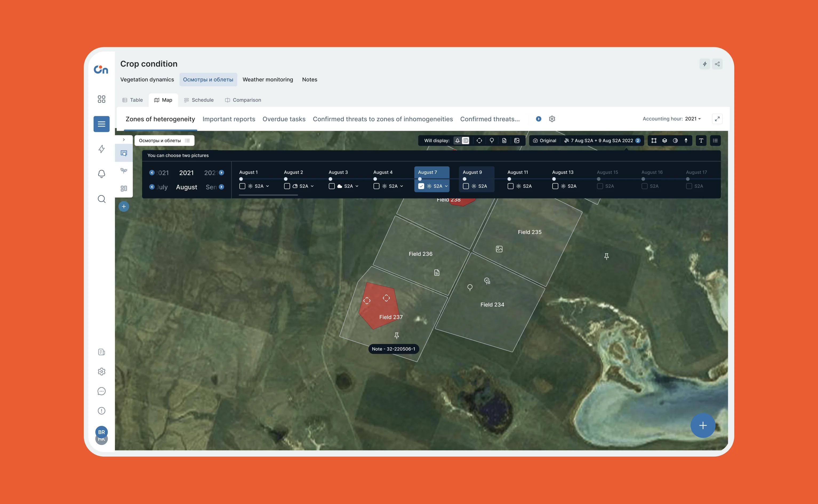The height and width of the screenshot is (504, 818).
Task: Open the Important reports tab
Action: point(229,119)
